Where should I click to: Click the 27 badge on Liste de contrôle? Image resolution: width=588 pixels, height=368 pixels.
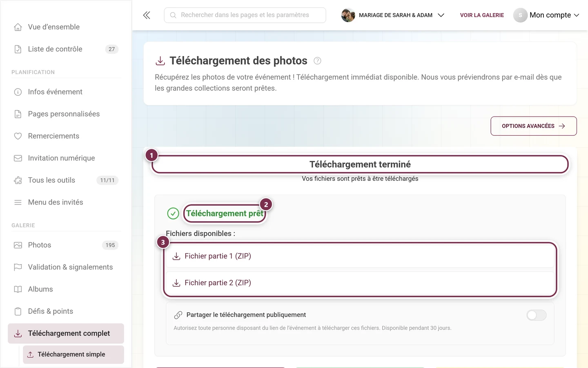111,49
